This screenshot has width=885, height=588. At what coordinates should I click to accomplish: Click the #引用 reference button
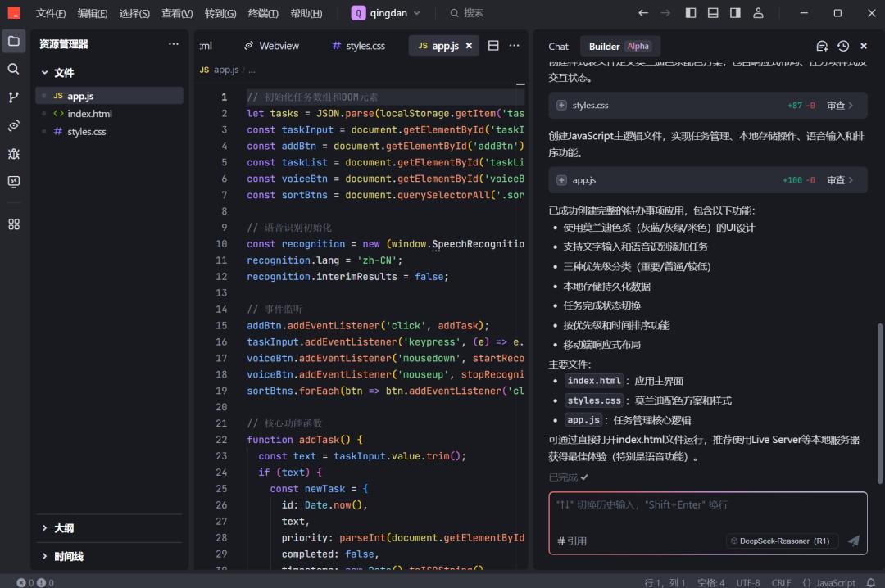click(x=572, y=541)
